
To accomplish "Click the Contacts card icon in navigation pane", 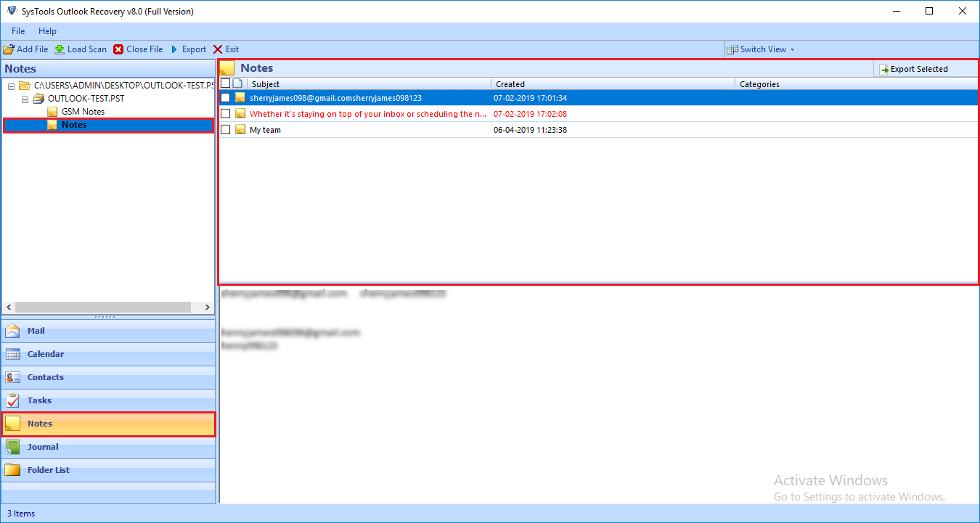I will point(13,378).
